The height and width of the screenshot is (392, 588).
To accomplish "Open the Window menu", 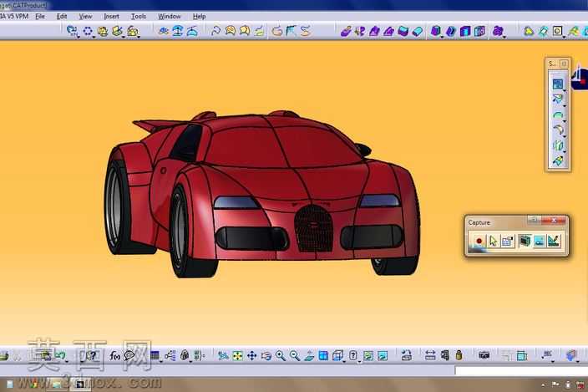I will click(169, 17).
